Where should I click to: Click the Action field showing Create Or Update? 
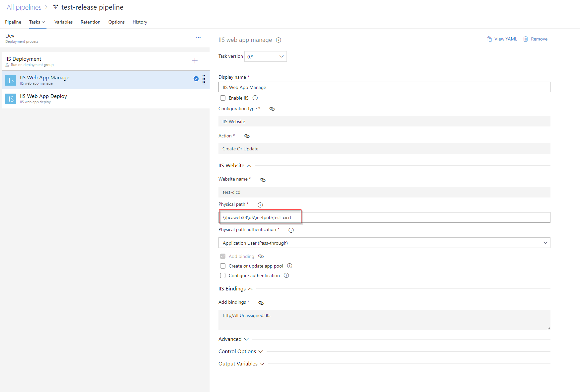pos(384,148)
